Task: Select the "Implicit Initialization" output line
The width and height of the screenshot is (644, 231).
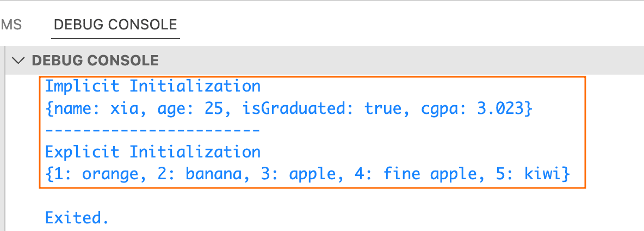Action: point(153,86)
